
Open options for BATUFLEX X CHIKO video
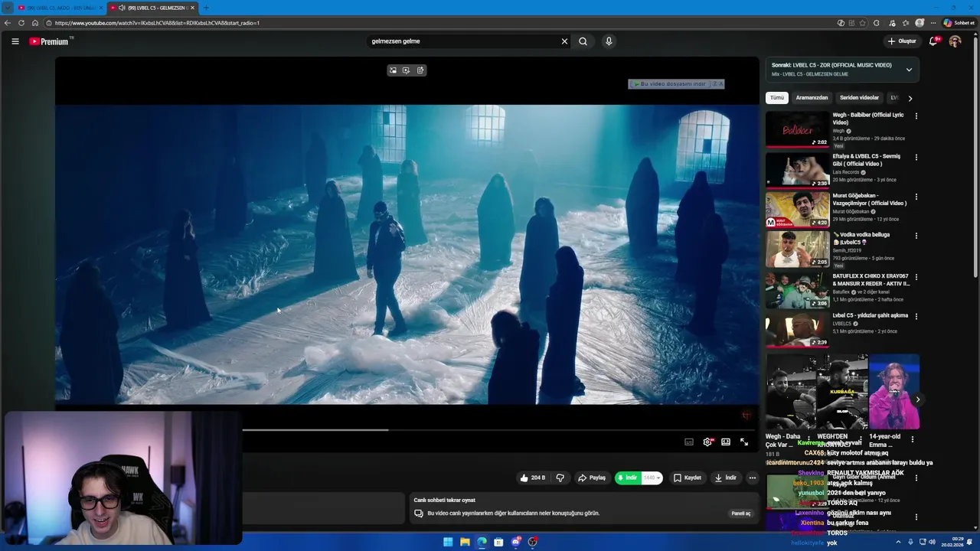point(916,277)
